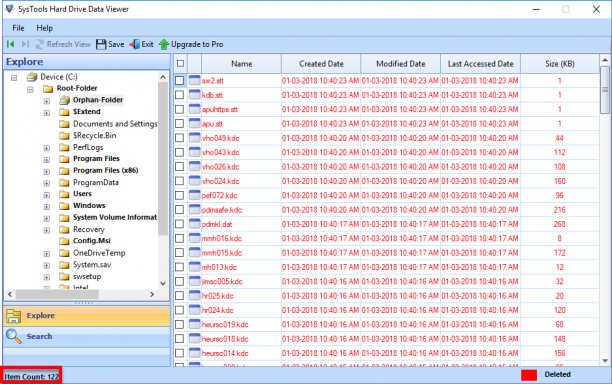Check the box for pdmsafe.kdc
This screenshot has height=384, width=612.
point(180,210)
